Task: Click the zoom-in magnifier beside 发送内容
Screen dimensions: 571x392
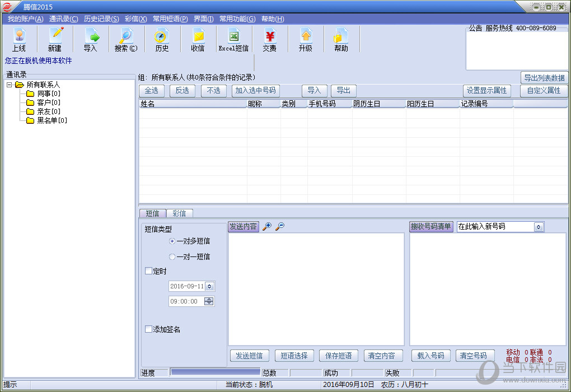Action: tap(267, 226)
